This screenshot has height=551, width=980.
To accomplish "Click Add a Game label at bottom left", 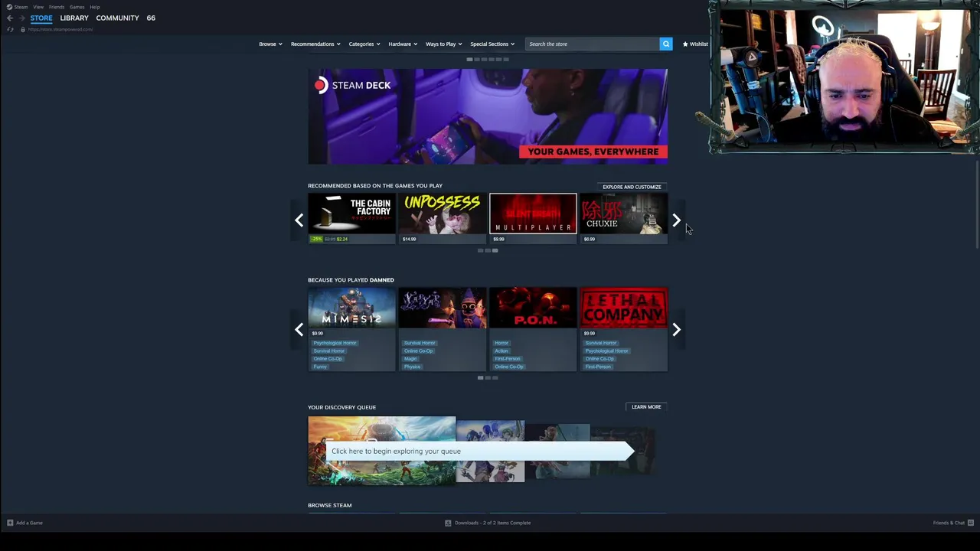I will [29, 523].
